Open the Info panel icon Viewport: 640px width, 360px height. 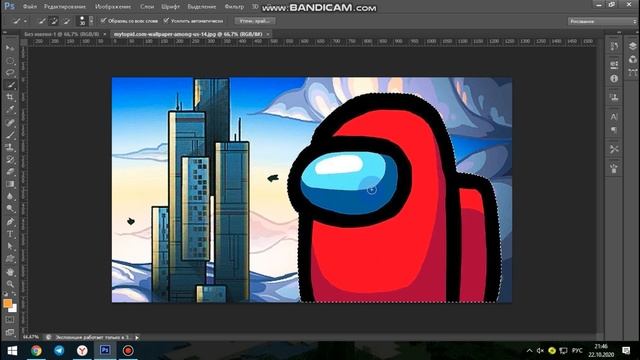pyautogui.click(x=614, y=79)
